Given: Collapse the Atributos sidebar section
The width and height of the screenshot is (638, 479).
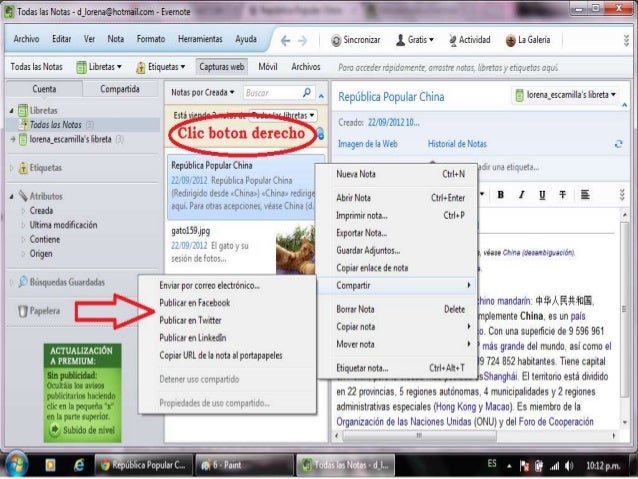Looking at the screenshot, I should coord(11,197).
